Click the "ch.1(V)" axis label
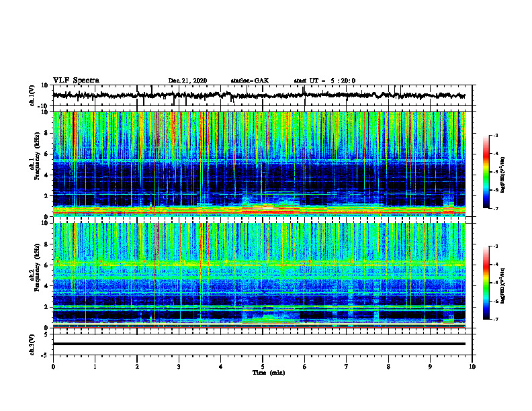 tap(32, 95)
